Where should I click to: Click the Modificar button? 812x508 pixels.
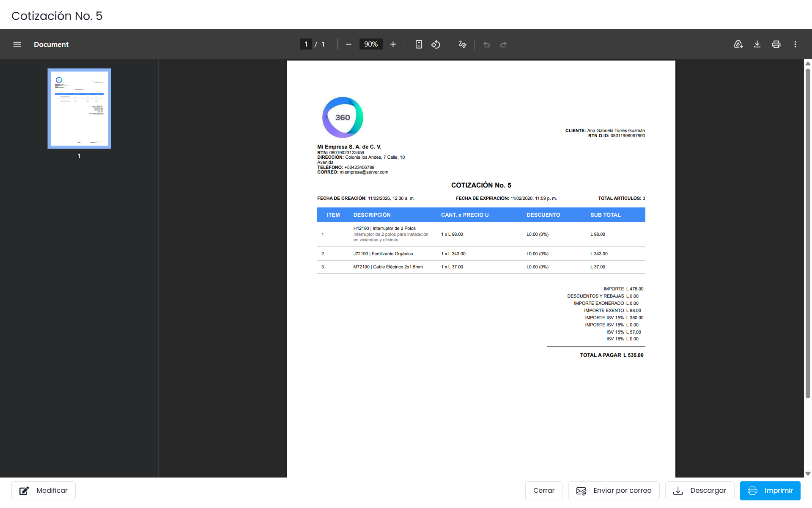click(x=44, y=491)
